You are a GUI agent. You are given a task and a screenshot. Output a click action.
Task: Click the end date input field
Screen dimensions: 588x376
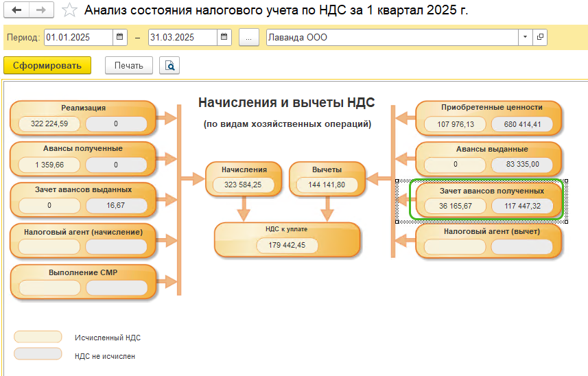tap(181, 37)
